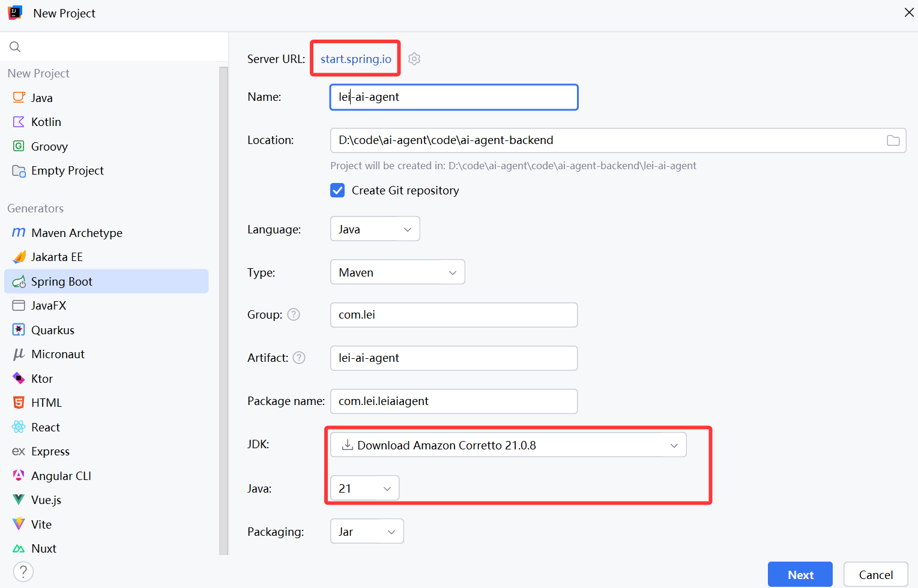Click the Groovy project icon
Image resolution: width=918 pixels, height=588 pixels.
[x=19, y=146]
